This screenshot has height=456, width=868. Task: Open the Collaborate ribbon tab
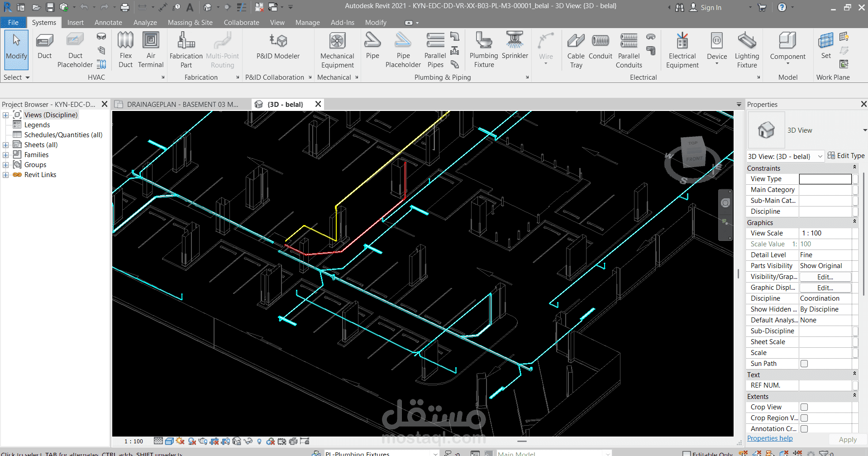click(241, 22)
